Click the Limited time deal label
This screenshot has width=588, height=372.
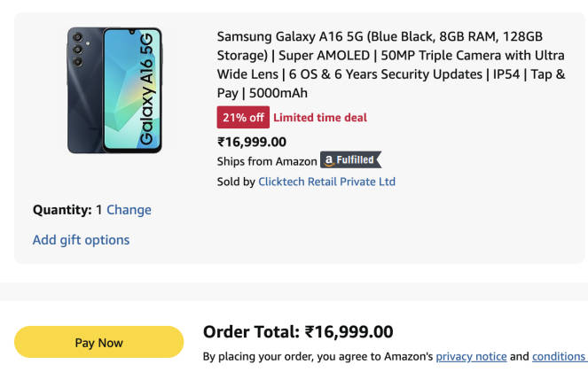[x=319, y=118]
